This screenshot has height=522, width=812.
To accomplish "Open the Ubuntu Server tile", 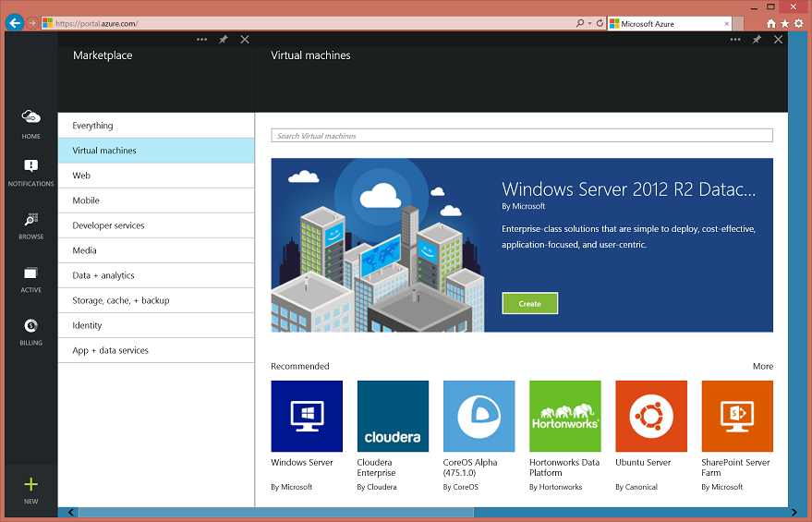I will click(x=651, y=417).
